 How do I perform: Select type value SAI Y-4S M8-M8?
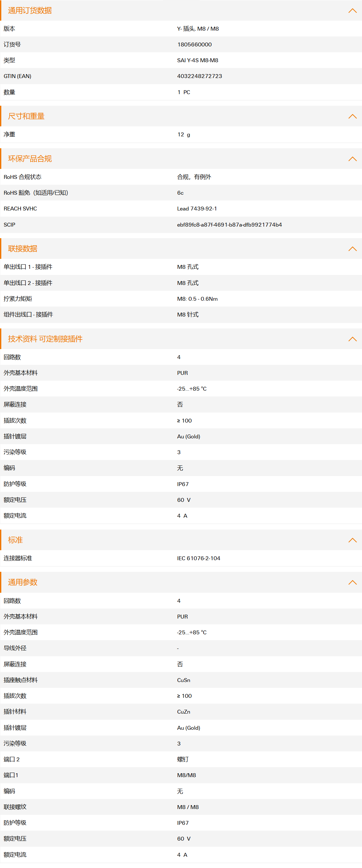coord(198,60)
